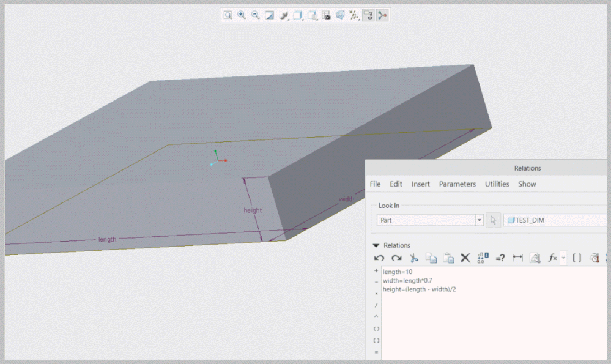Click the Repaint screen icon
The width and height of the screenshot is (611, 364).
point(270,15)
